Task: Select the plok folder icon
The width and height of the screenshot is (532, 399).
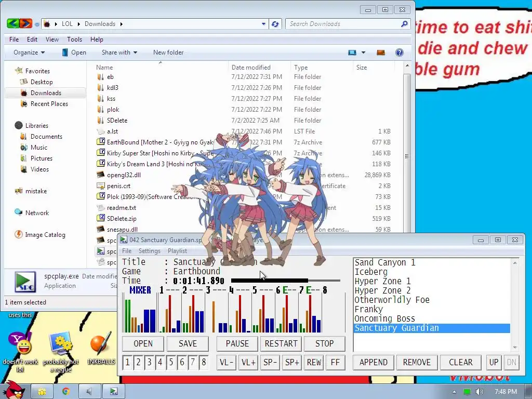Action: pos(100,110)
